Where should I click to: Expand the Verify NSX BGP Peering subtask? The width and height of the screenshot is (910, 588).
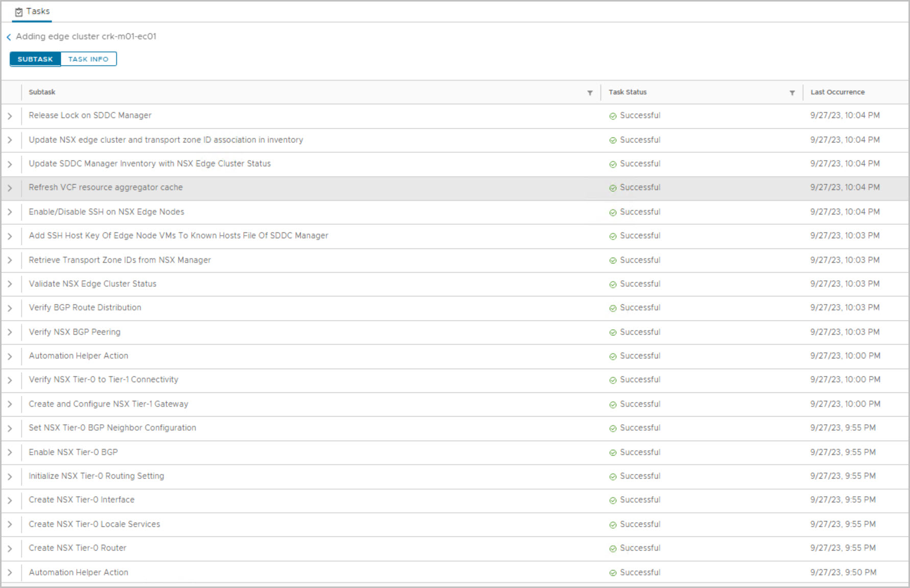click(x=10, y=332)
